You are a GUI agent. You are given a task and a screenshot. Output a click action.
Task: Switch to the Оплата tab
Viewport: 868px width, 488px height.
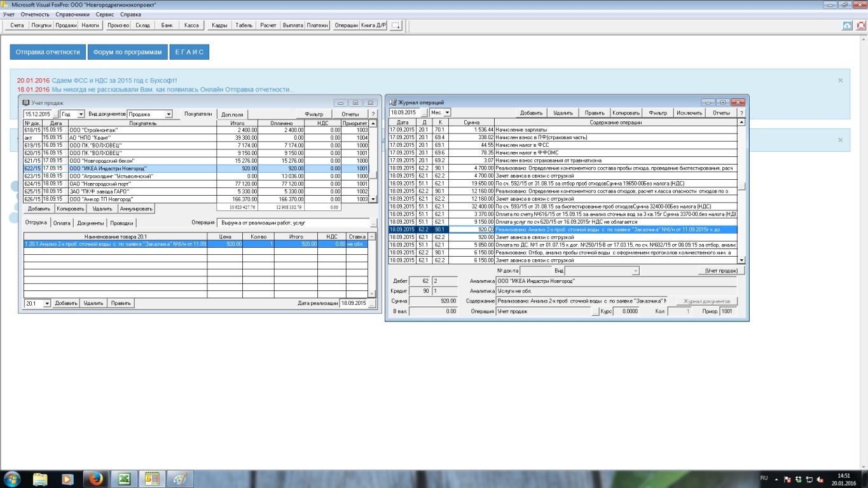62,223
